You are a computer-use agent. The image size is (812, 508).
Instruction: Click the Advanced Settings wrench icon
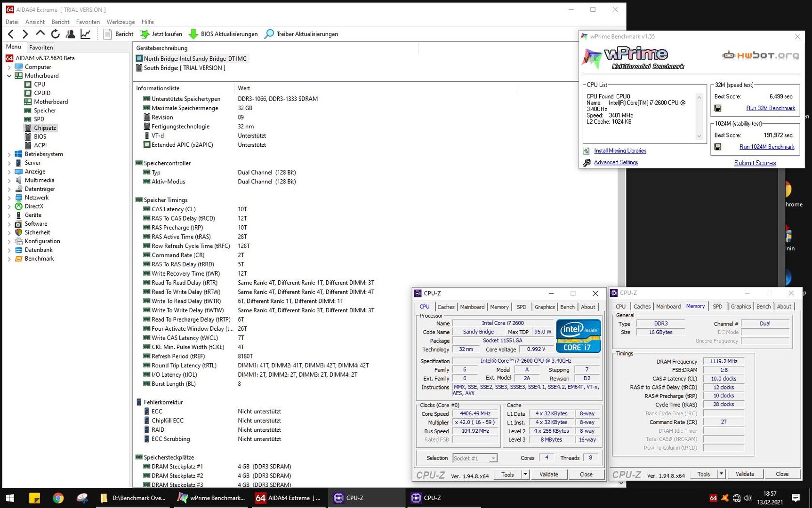tap(587, 163)
